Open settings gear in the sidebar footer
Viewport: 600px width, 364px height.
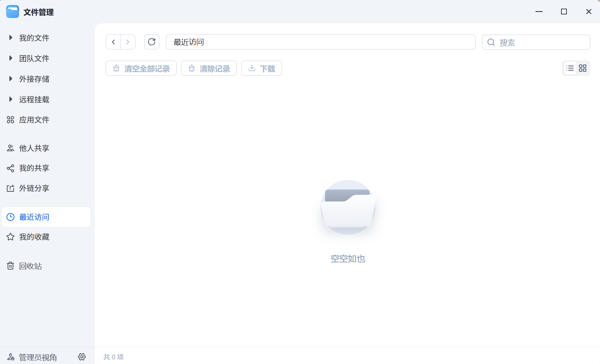(x=82, y=357)
